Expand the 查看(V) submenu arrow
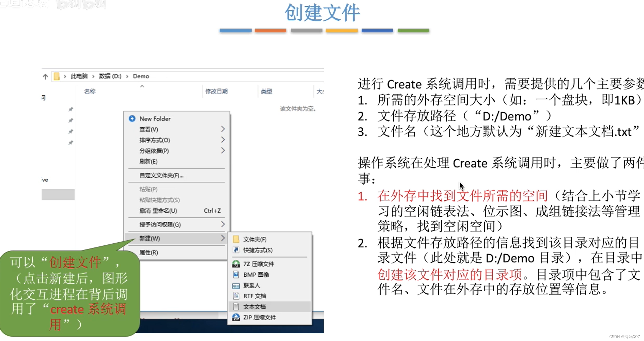The width and height of the screenshot is (644, 341). [x=223, y=129]
